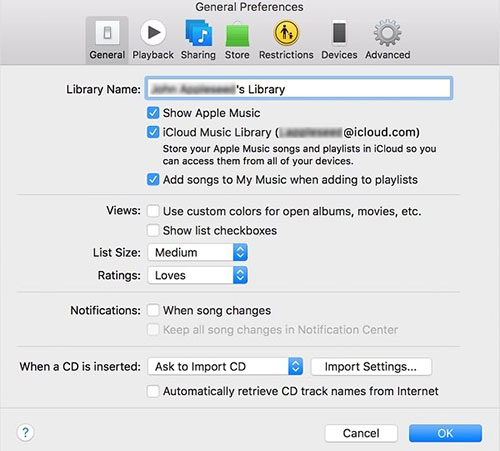Enable Use custom colors for open albums
Viewport: 500px width, 451px height.
point(153,211)
